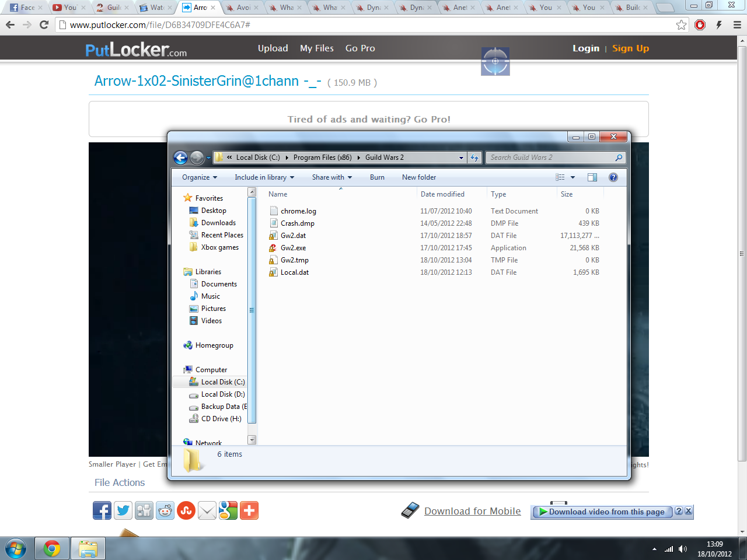This screenshot has height=560, width=747.
Task: Click the Windows Explorer taskbar icon
Action: click(88, 549)
